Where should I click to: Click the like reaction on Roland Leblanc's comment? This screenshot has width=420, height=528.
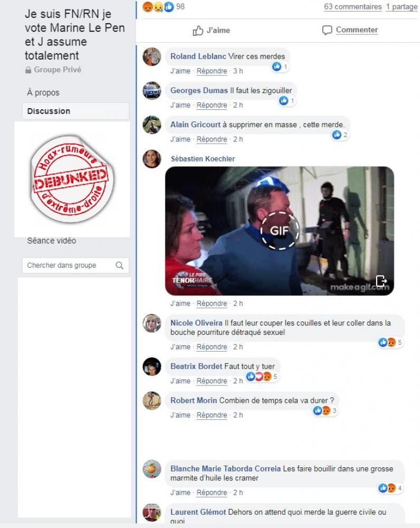pyautogui.click(x=280, y=67)
